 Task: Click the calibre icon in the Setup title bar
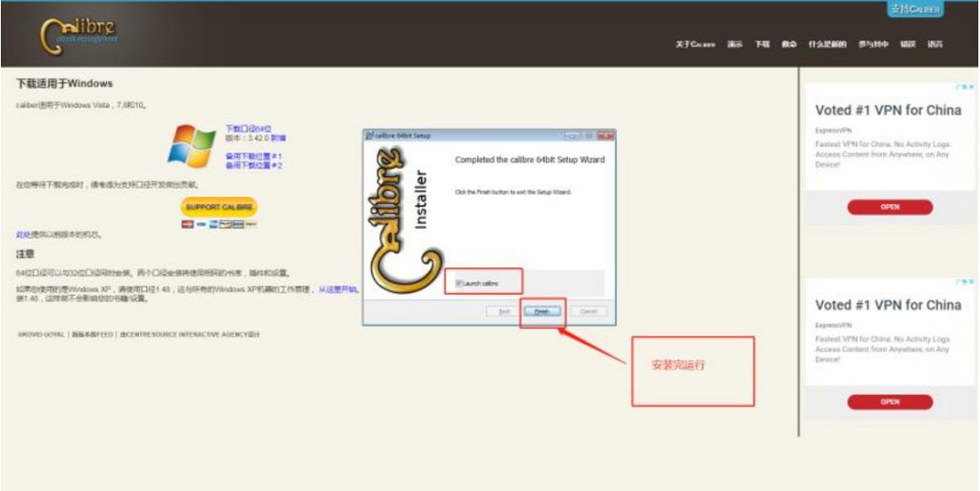370,135
